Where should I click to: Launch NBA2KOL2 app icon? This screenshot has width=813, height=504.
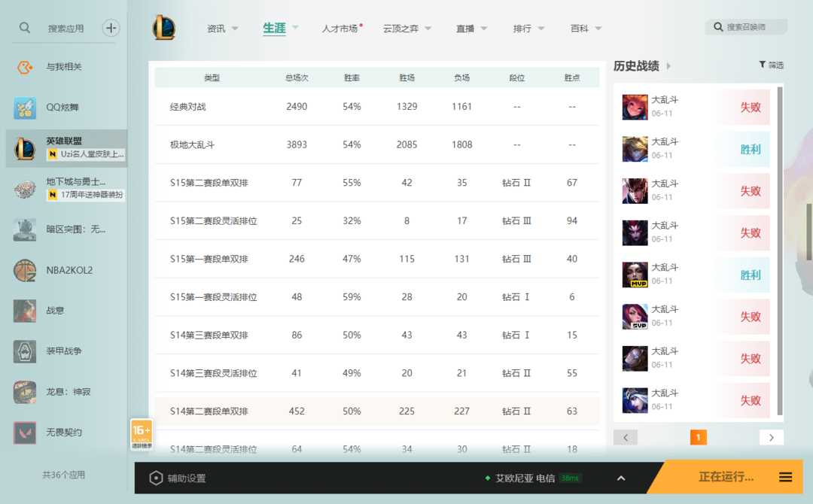25,270
